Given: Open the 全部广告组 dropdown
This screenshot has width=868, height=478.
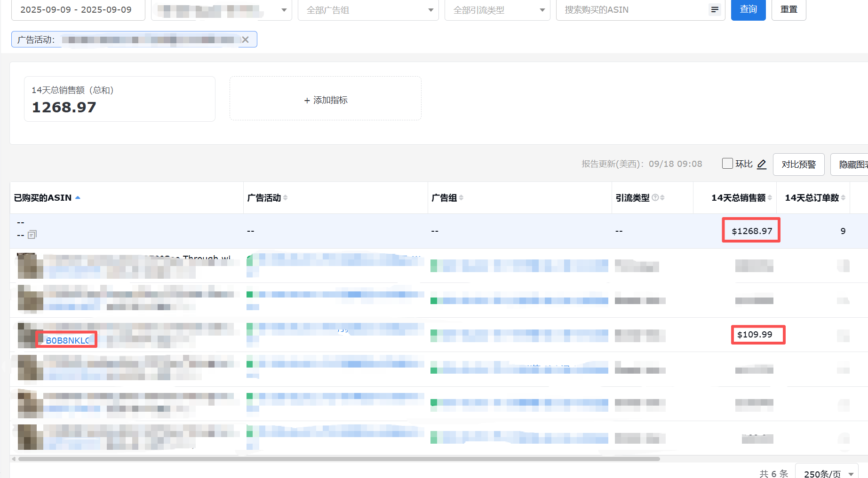Looking at the screenshot, I should click(x=368, y=10).
